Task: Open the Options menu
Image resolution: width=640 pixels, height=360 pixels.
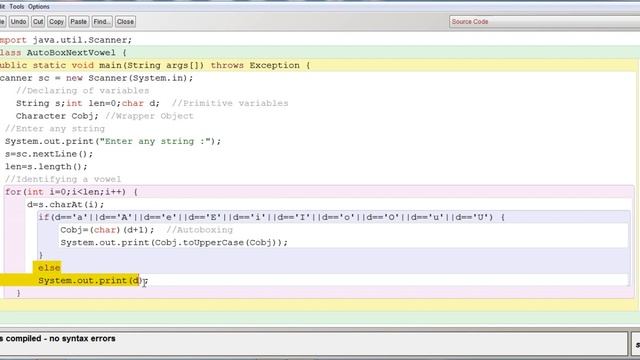Action: click(39, 7)
